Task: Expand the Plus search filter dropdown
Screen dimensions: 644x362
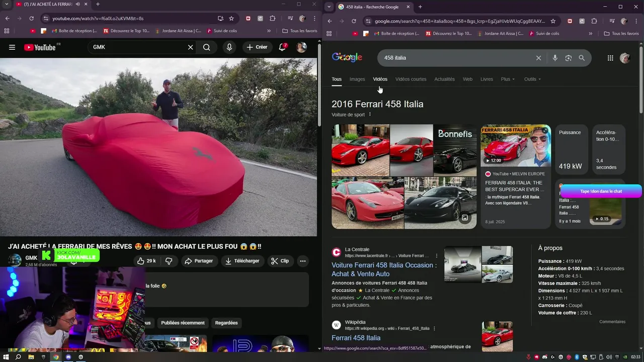Action: 508,79
